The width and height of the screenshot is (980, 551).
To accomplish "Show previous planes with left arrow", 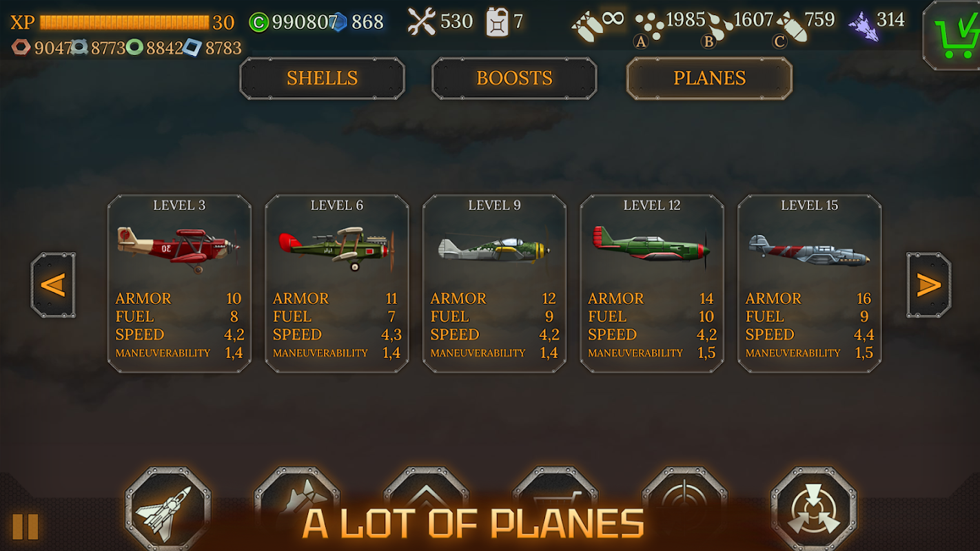I will click(x=53, y=285).
